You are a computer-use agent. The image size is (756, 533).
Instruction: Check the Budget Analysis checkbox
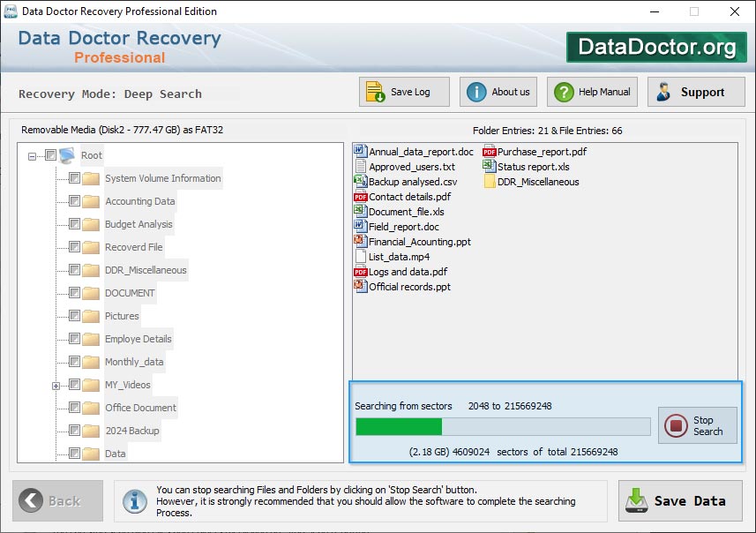74,224
